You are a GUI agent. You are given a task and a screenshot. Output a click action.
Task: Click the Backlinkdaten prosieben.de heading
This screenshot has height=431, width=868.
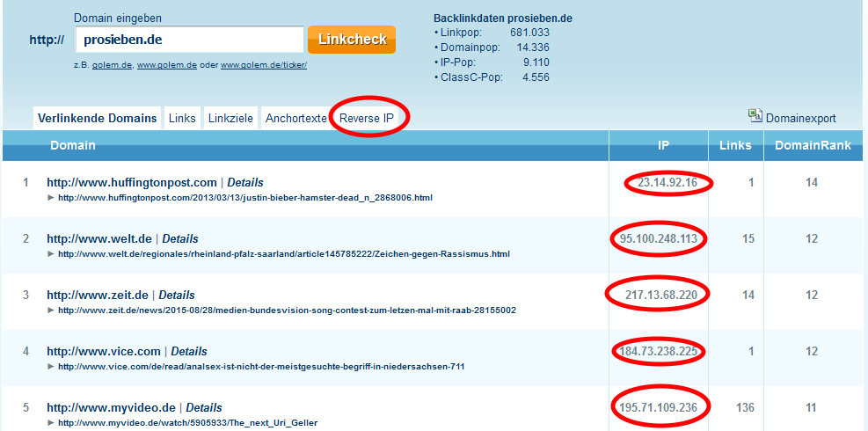[503, 18]
